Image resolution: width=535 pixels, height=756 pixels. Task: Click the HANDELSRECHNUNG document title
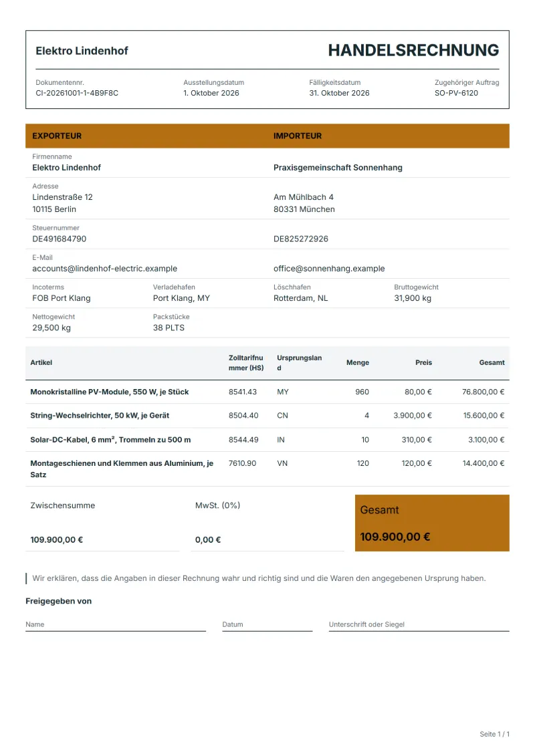point(413,51)
